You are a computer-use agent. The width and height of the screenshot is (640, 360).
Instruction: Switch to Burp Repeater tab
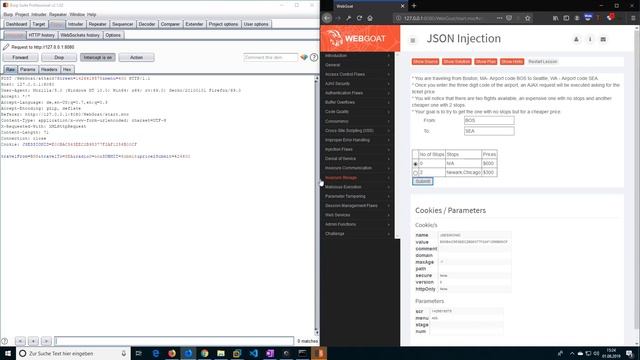97,24
